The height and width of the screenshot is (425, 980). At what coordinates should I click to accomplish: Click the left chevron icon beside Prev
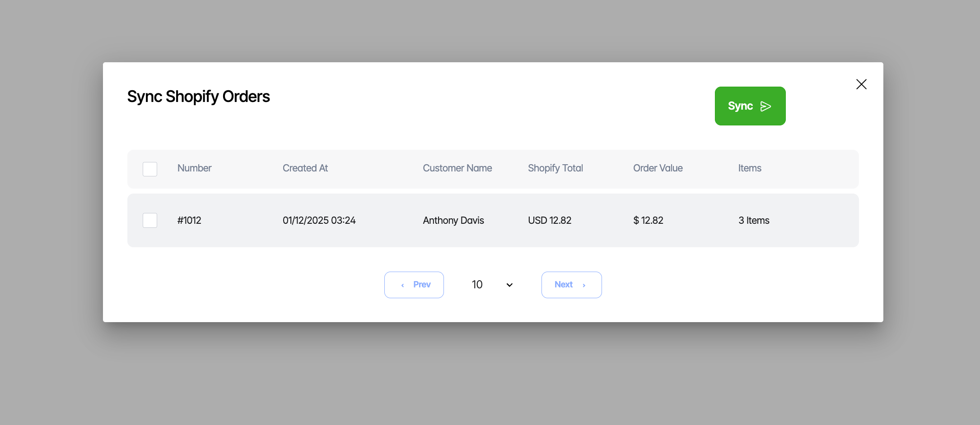(x=402, y=285)
